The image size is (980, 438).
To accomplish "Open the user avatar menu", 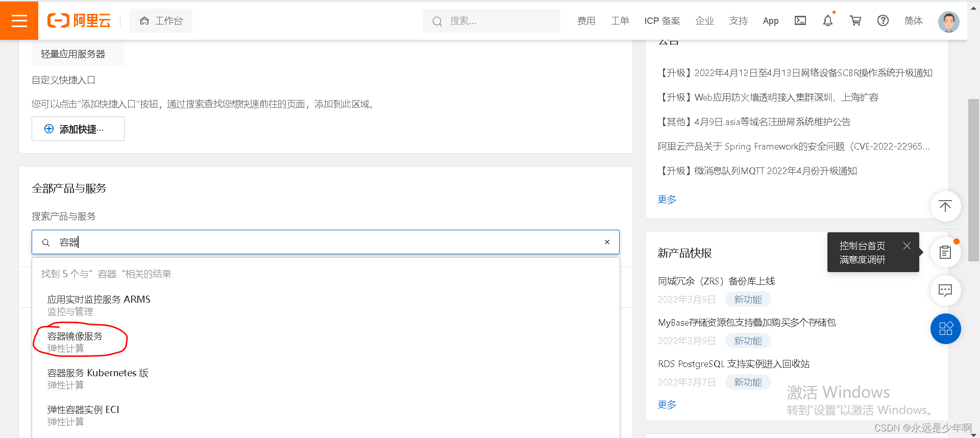I will tap(948, 21).
